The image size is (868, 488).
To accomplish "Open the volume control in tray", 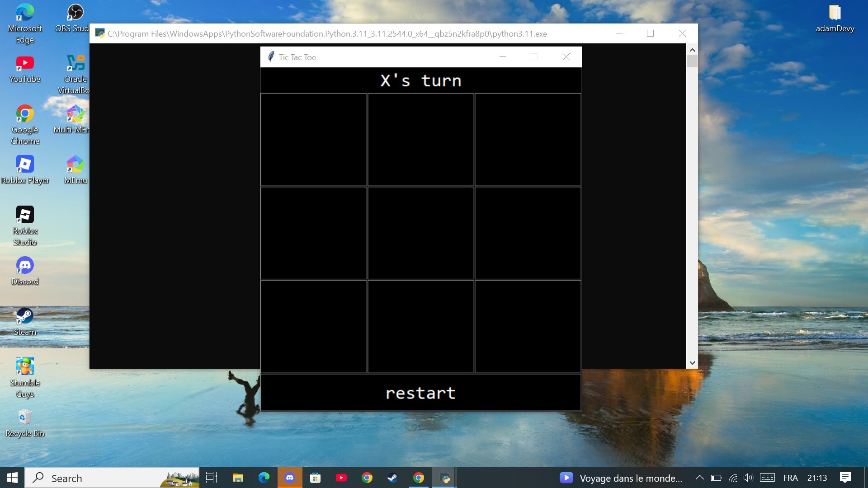I will click(748, 478).
